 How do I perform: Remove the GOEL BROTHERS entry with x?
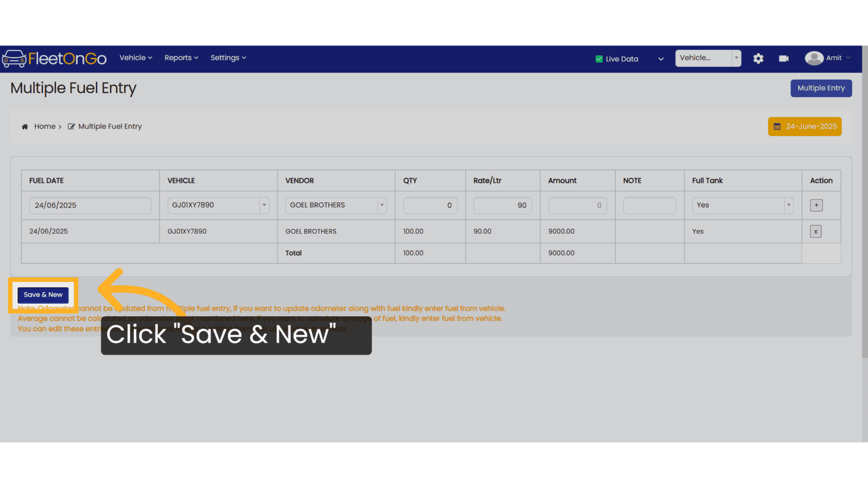[x=815, y=232]
